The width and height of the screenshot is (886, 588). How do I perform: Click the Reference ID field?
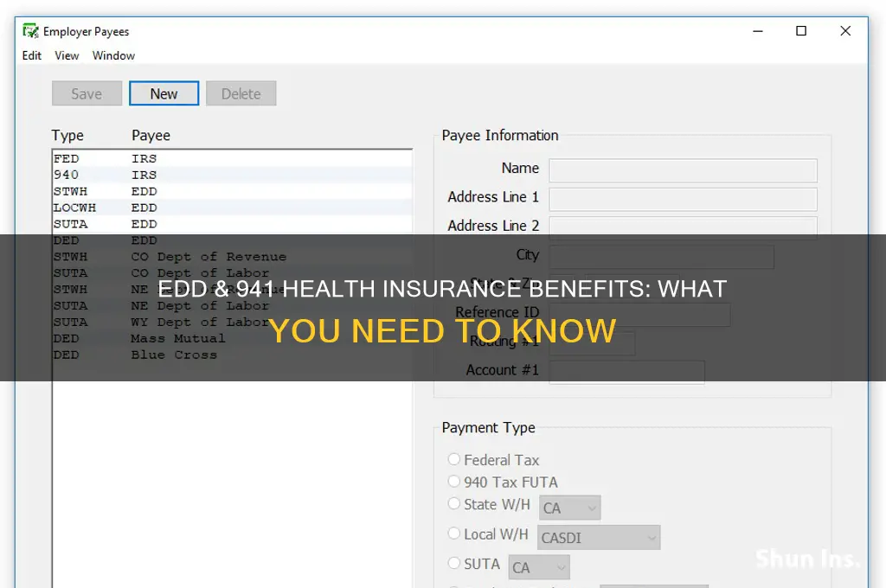click(639, 315)
